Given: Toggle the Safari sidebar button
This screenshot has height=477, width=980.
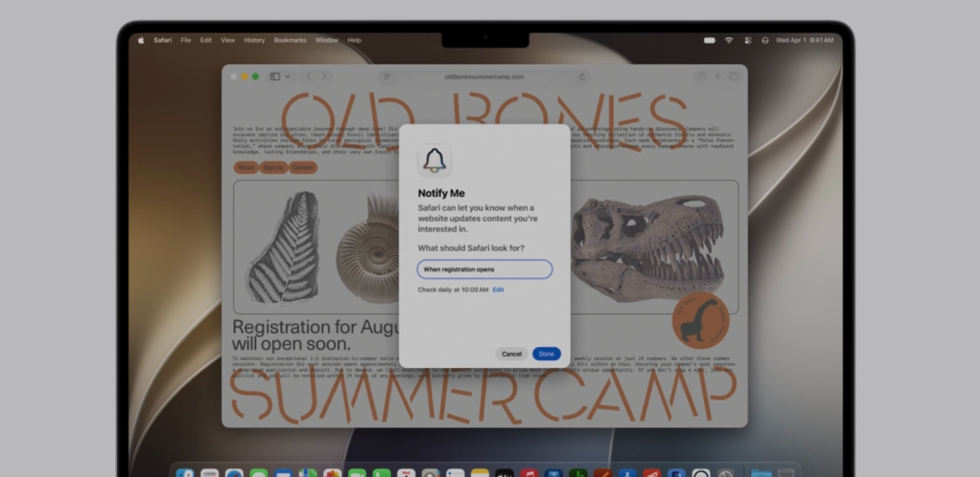Looking at the screenshot, I should (275, 77).
